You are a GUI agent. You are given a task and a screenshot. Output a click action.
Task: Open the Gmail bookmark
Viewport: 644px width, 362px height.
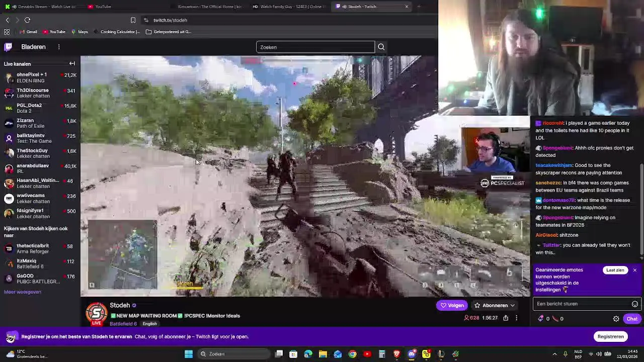point(28,32)
